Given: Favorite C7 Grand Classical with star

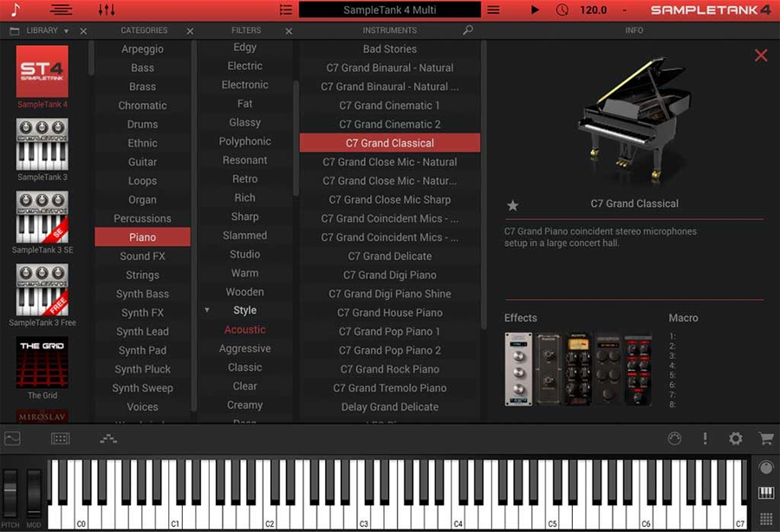Looking at the screenshot, I should point(513,204).
